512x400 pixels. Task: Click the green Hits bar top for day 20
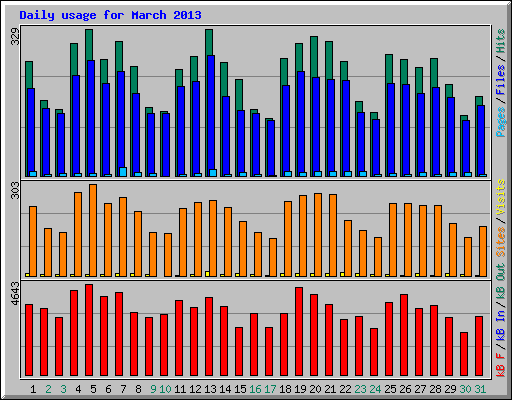[x=314, y=57]
